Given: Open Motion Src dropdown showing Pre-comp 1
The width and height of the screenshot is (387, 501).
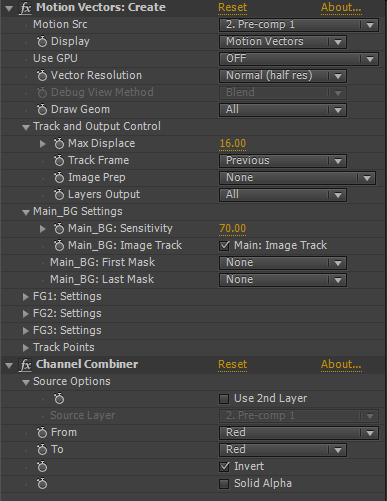Looking at the screenshot, I should coord(299,25).
